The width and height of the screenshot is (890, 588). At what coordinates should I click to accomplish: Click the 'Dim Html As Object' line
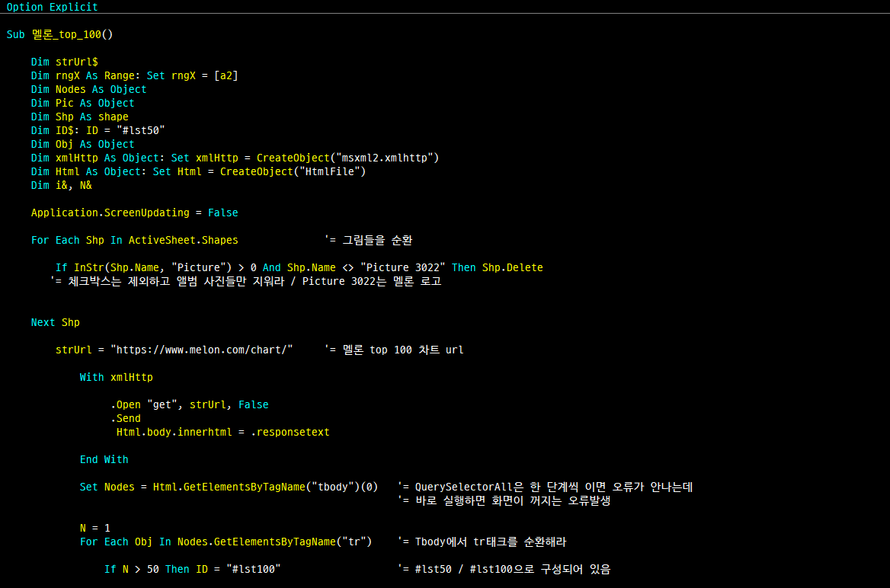click(198, 171)
